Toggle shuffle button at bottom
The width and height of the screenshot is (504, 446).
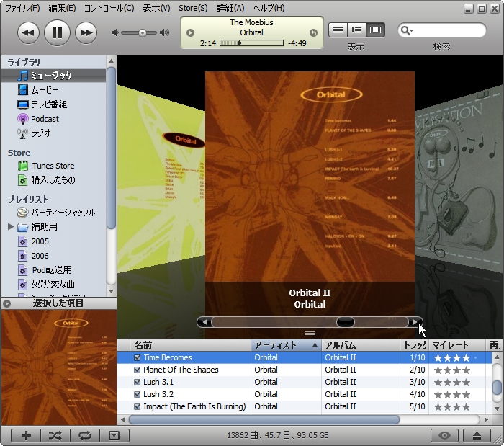55,436
